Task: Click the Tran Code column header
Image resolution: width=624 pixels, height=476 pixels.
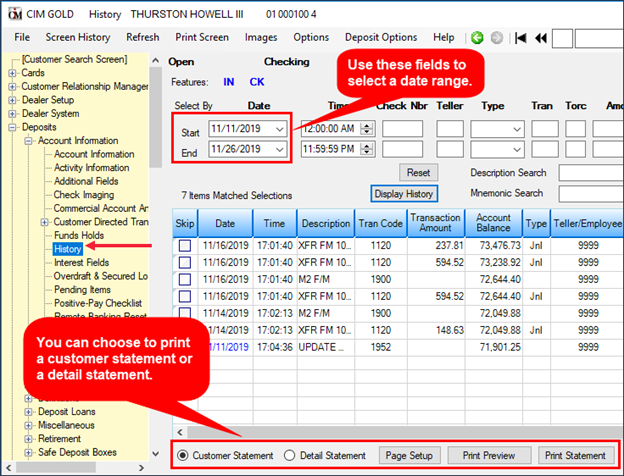Action: [x=380, y=223]
